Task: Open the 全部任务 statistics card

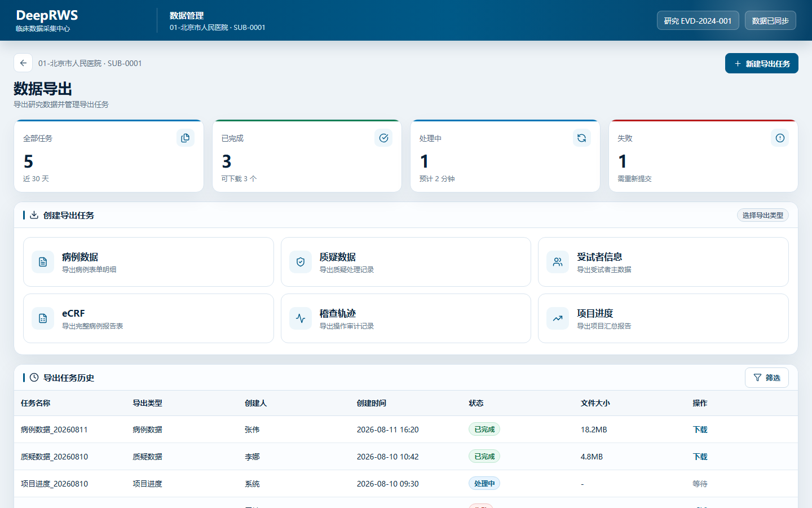Action: tap(109, 156)
